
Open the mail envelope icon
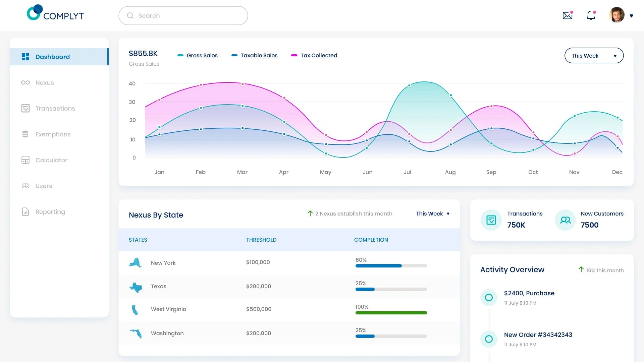tap(567, 15)
